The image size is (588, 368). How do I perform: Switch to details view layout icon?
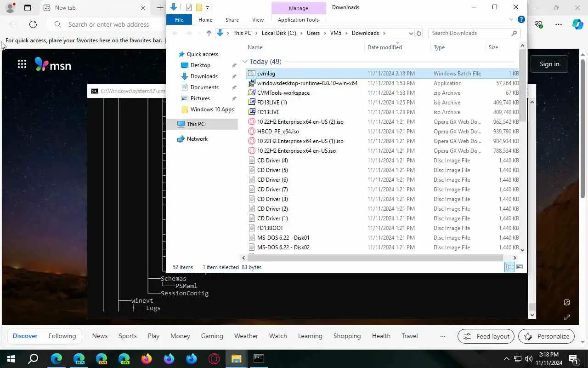click(509, 267)
